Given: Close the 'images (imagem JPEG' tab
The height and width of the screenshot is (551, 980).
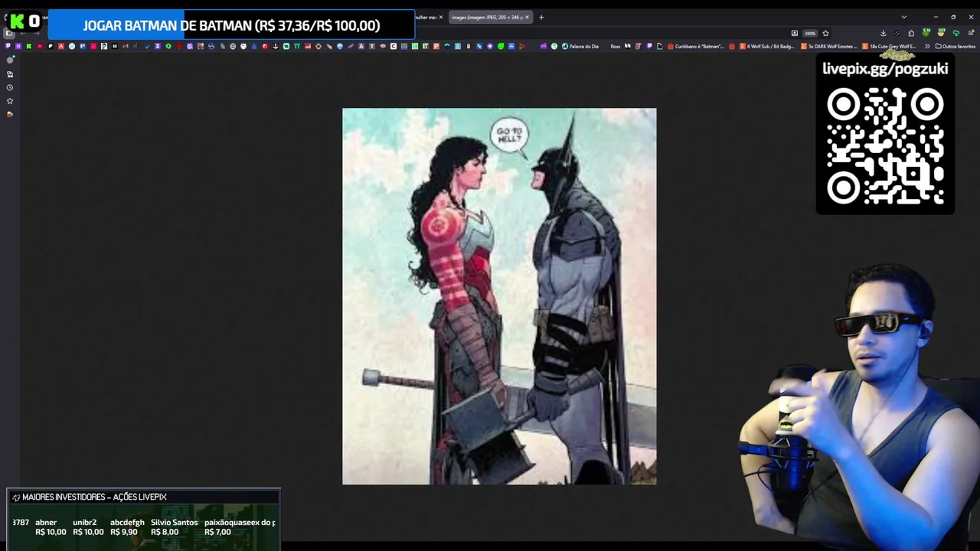Looking at the screenshot, I should coord(527,17).
